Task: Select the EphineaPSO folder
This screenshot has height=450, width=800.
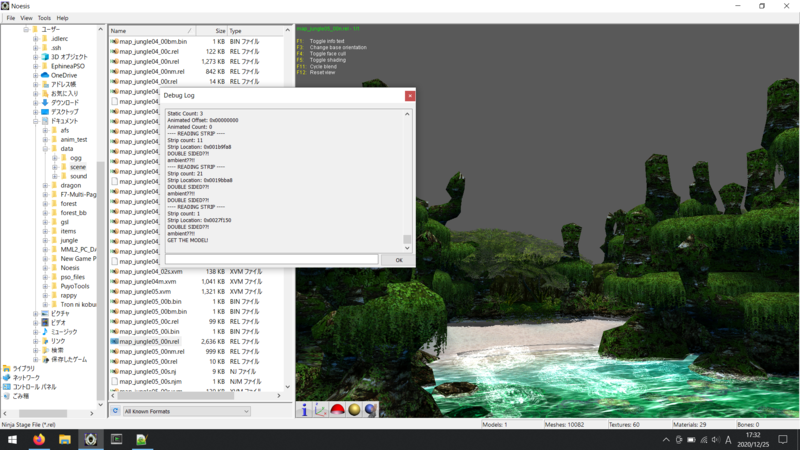Action: coord(67,66)
